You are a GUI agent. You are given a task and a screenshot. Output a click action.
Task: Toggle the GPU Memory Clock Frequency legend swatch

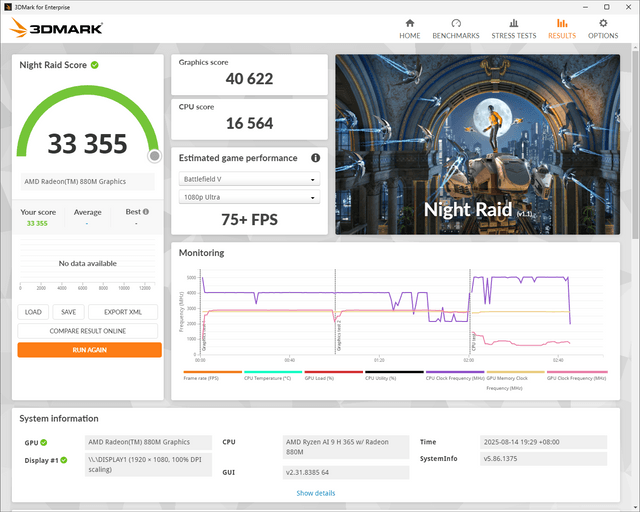(x=515, y=372)
